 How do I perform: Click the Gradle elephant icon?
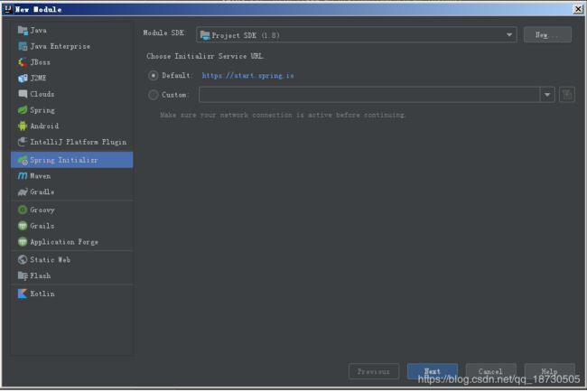23,192
